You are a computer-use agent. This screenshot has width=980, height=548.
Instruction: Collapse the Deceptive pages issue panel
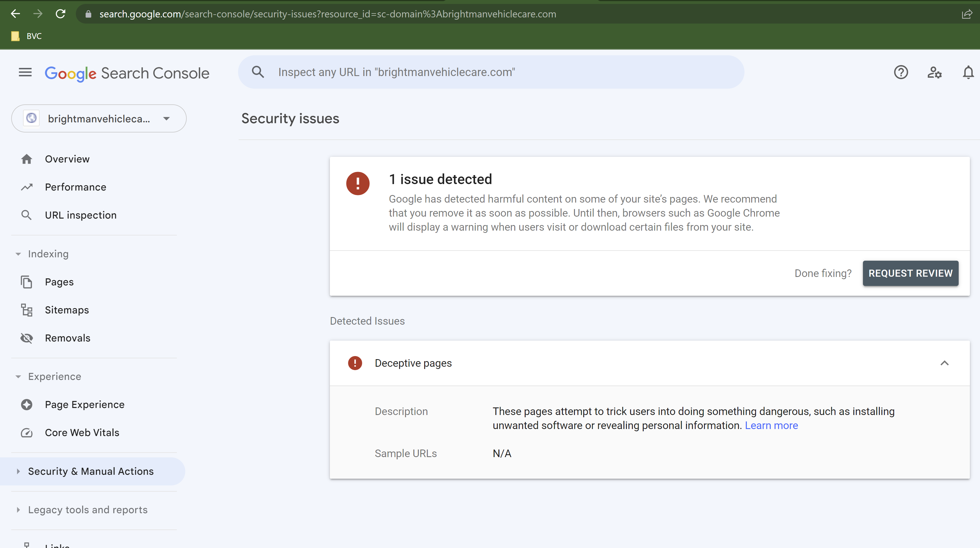(x=944, y=363)
